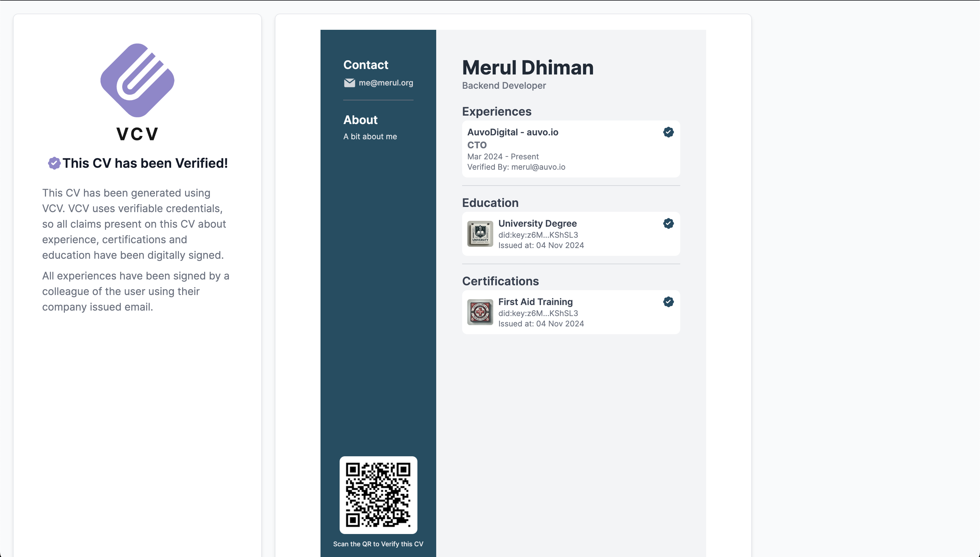980x557 pixels.
Task: Click the Scan the QR caption
Action: coord(378,544)
